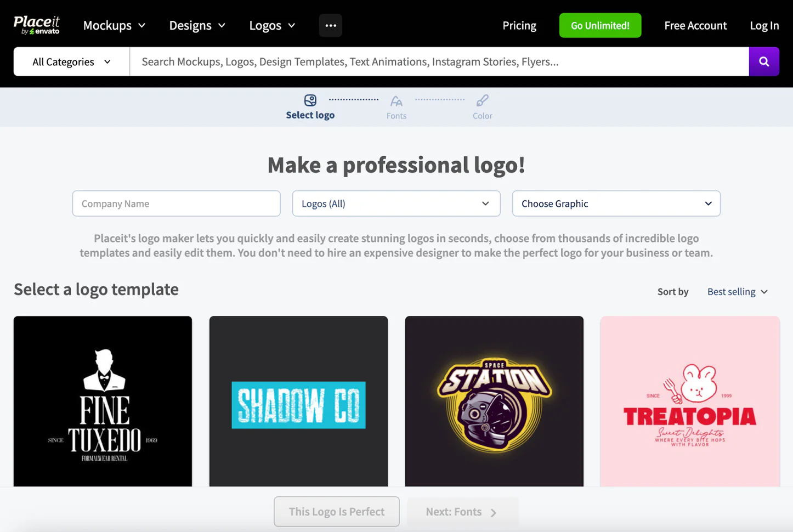Click the Go Unlimited! button

600,25
